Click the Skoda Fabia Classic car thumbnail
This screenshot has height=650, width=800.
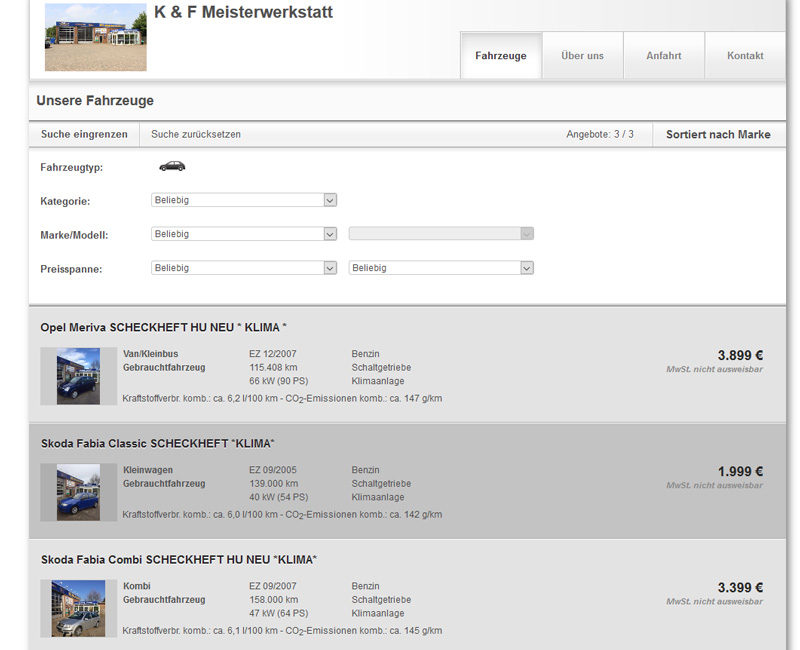pyautogui.click(x=79, y=492)
